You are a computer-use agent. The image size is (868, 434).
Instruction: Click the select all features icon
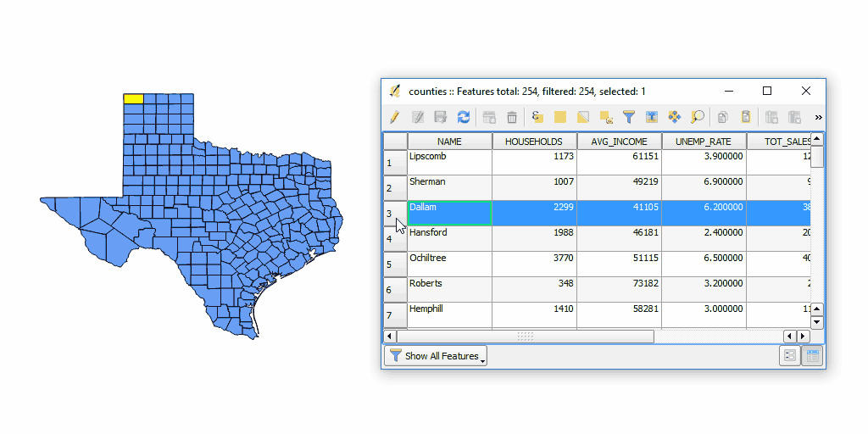(x=560, y=117)
